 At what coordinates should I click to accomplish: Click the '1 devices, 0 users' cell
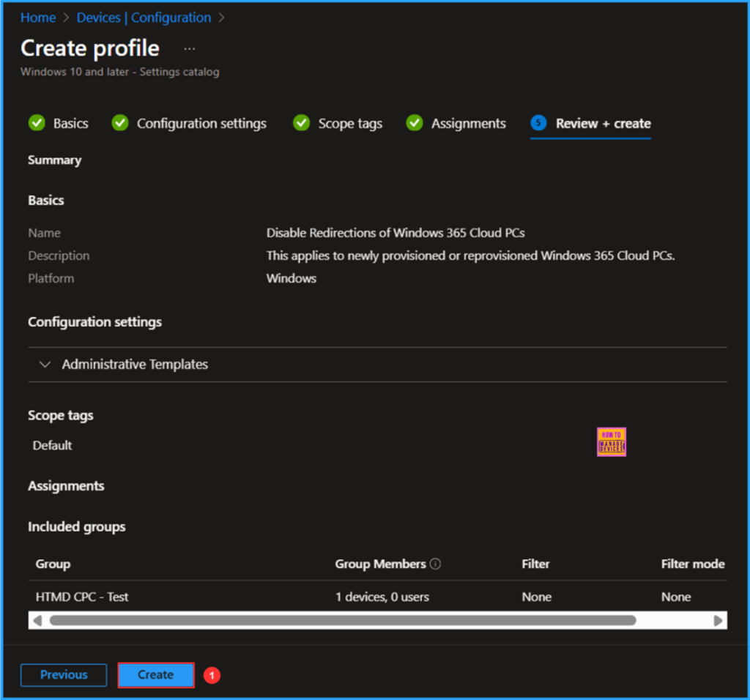coord(382,597)
